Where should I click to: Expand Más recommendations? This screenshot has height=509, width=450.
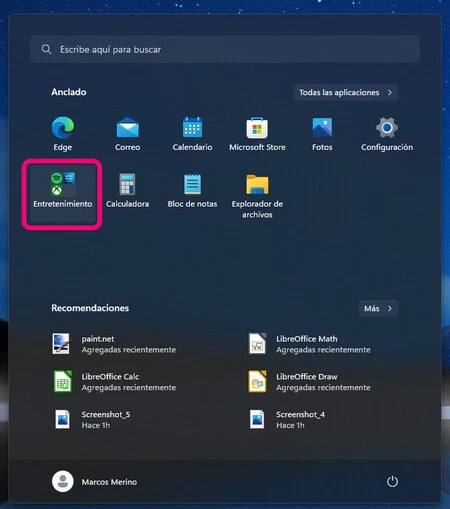378,308
